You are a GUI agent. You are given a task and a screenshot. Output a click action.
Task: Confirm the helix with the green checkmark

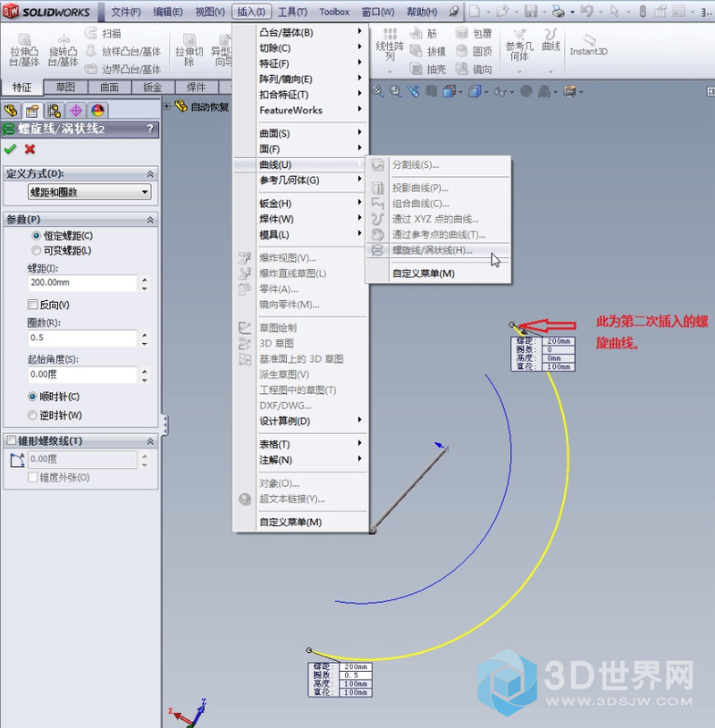pos(11,149)
